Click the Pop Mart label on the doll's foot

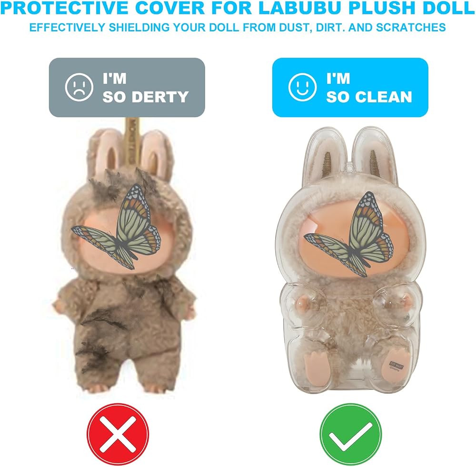(x=397, y=365)
